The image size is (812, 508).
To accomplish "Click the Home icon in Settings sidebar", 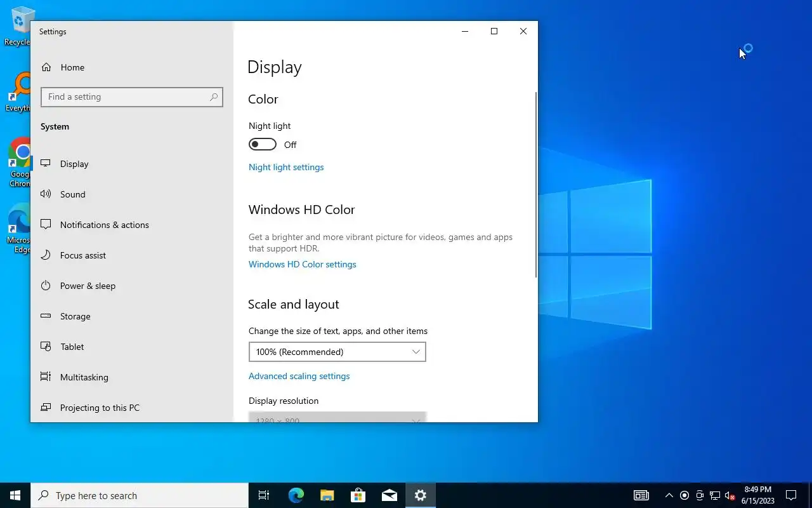I will [x=46, y=67].
